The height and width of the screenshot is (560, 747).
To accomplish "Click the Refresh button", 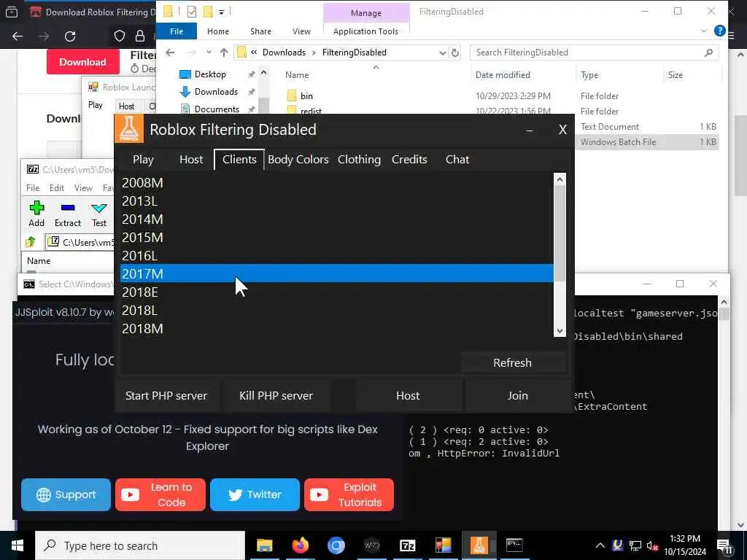I will (x=513, y=363).
